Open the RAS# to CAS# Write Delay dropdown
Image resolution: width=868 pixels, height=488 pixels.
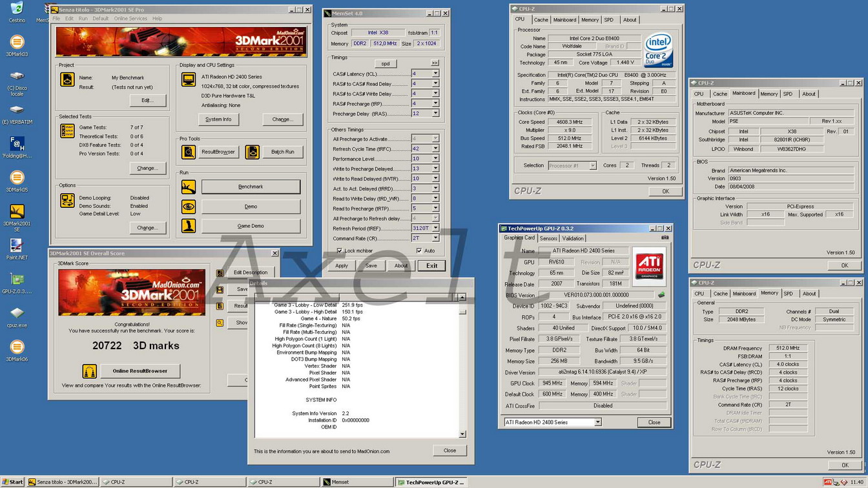click(435, 94)
